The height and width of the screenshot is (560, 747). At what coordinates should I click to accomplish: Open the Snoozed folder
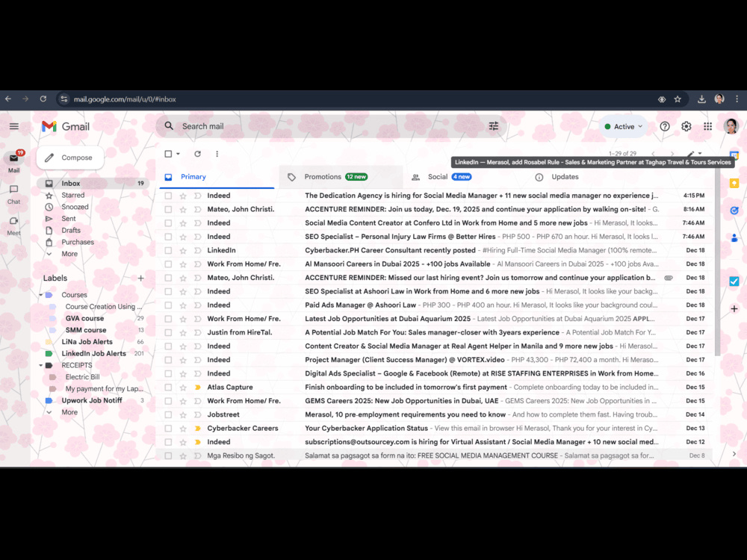tap(75, 207)
